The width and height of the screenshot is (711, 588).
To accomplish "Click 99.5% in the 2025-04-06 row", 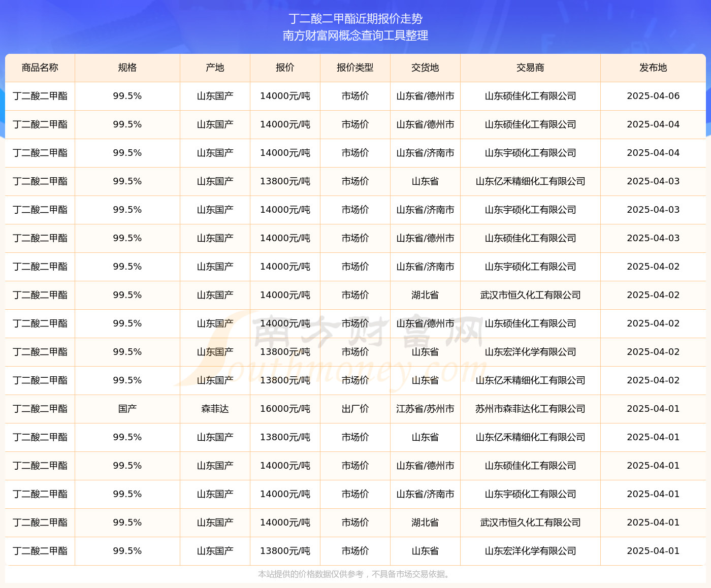I will tap(127, 96).
